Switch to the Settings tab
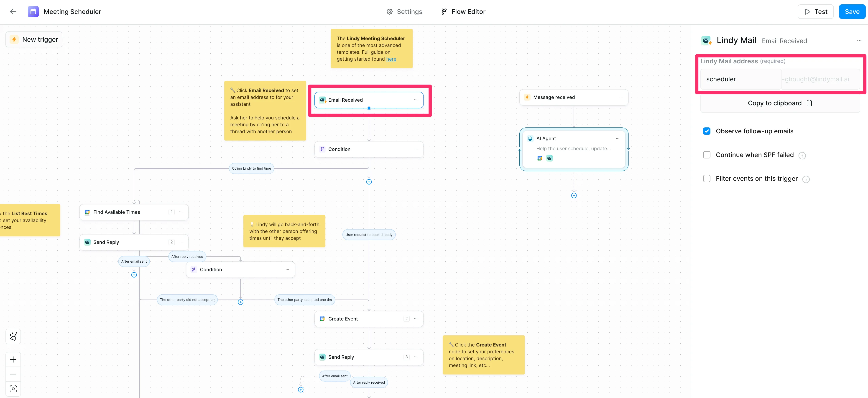This screenshot has height=398, width=868. click(404, 12)
